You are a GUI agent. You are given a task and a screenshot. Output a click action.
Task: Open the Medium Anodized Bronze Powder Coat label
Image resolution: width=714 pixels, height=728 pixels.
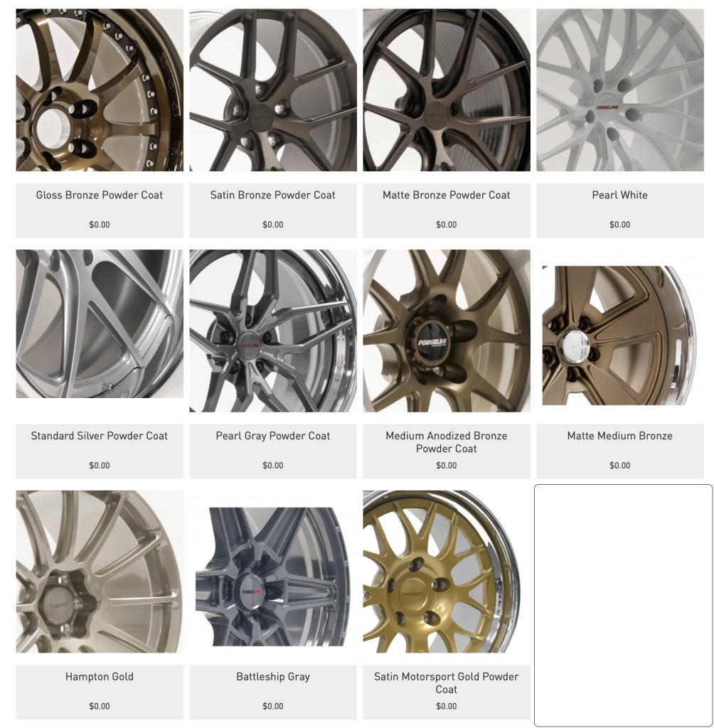447,442
